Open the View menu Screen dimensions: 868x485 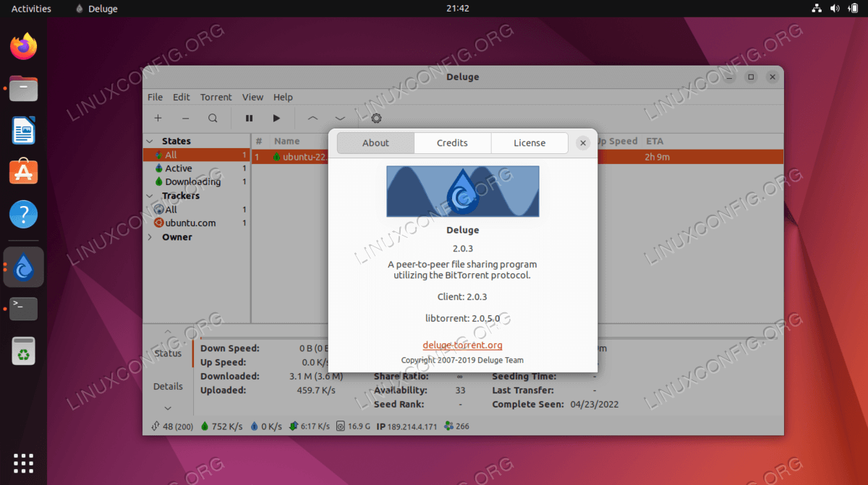[252, 97]
